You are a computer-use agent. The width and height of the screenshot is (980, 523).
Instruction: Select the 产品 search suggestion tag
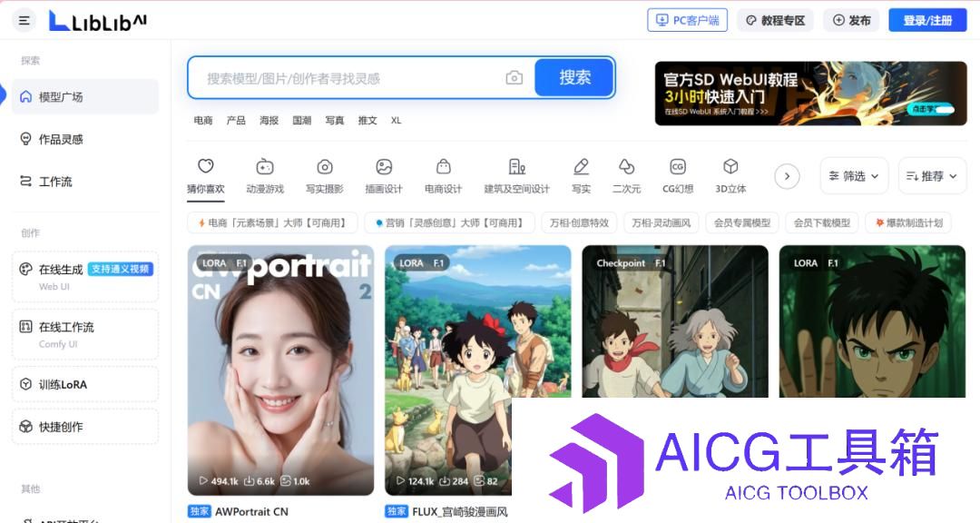point(236,120)
